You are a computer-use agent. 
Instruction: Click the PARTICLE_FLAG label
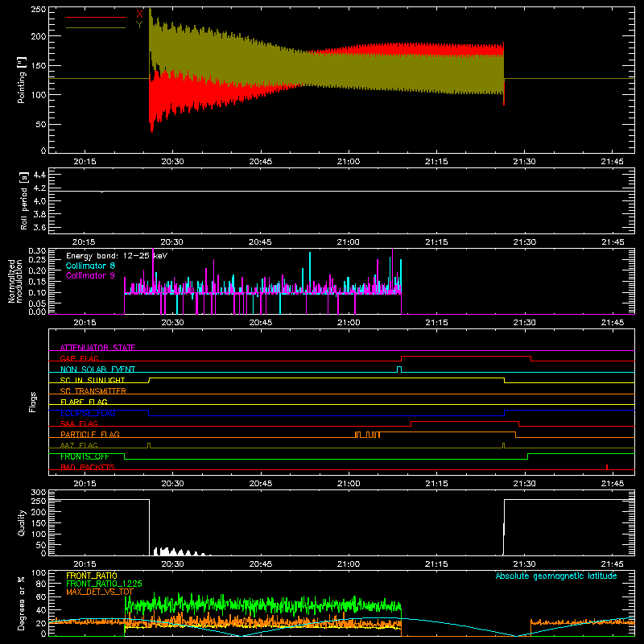coord(90,434)
